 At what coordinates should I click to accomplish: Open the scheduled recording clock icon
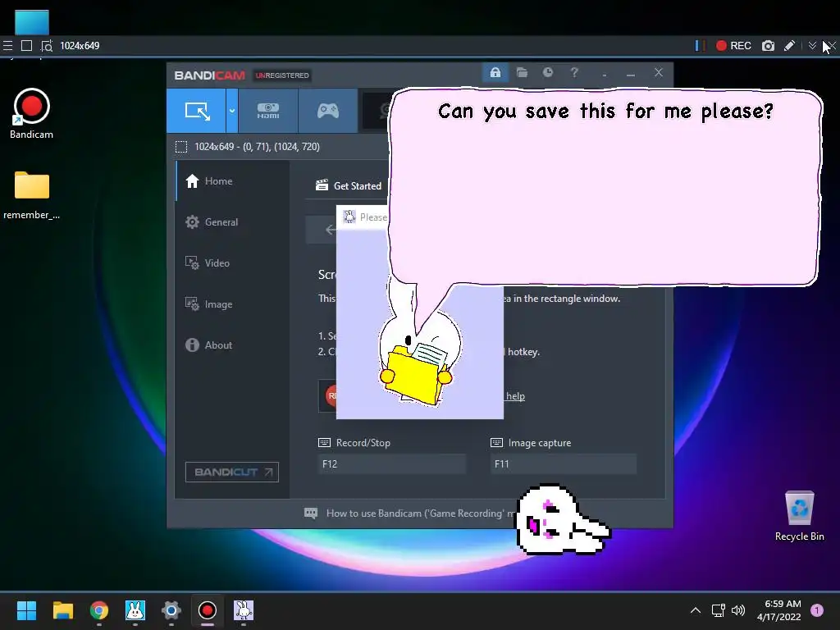[547, 72]
